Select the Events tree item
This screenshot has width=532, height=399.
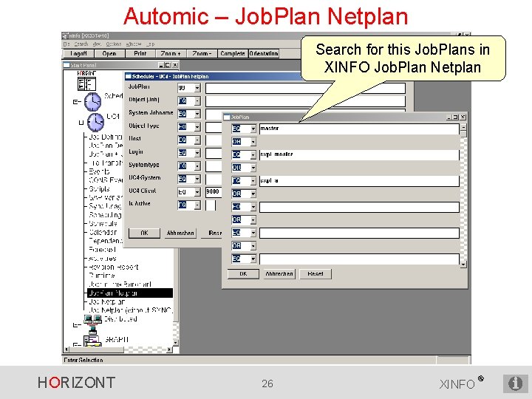[x=99, y=171]
